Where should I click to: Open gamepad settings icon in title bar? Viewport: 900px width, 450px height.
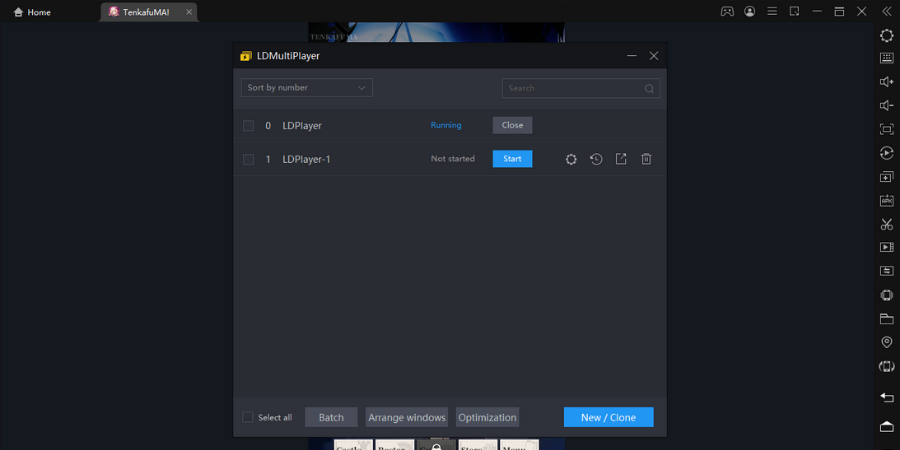[x=727, y=11]
